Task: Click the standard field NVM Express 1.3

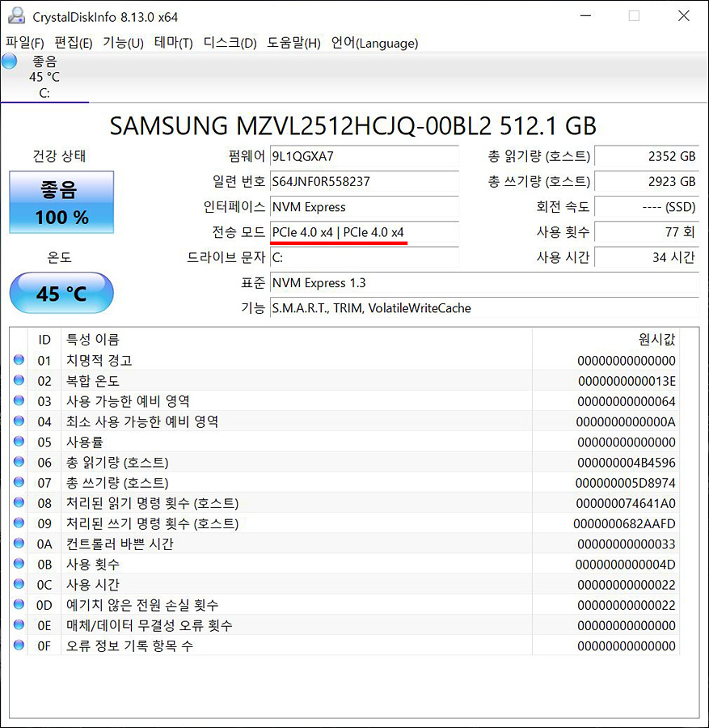Action: [484, 282]
